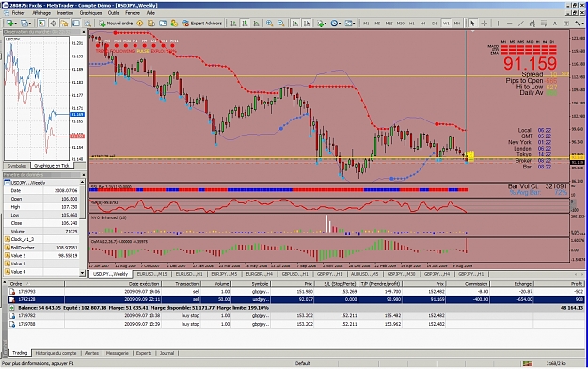Select the text label tool

tap(566, 24)
